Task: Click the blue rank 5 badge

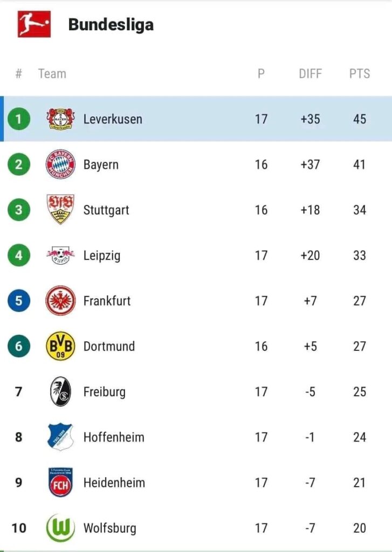Action: tap(19, 301)
